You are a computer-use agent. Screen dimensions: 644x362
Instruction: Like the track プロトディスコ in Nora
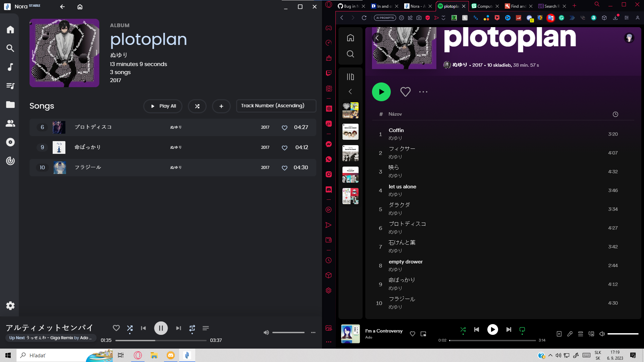click(x=284, y=127)
